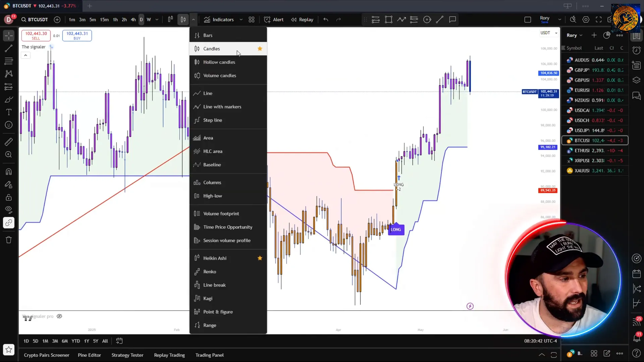Image resolution: width=644 pixels, height=362 pixels.
Task: Add symbol with plus next to BTCUSDT
Action: point(57,19)
